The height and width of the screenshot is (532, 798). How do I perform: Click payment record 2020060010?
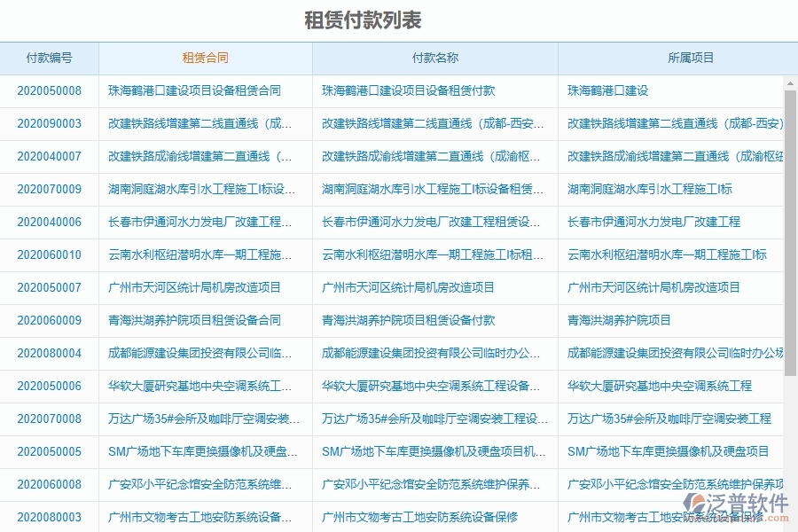51,254
